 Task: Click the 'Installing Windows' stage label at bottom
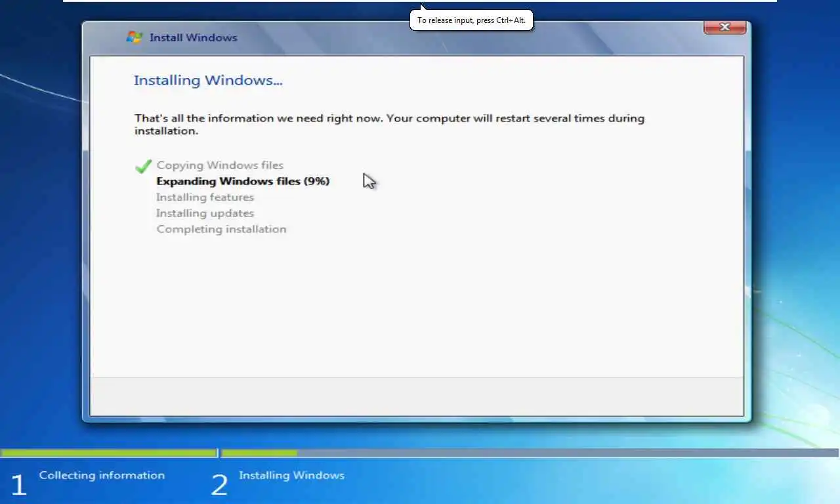coord(291,475)
